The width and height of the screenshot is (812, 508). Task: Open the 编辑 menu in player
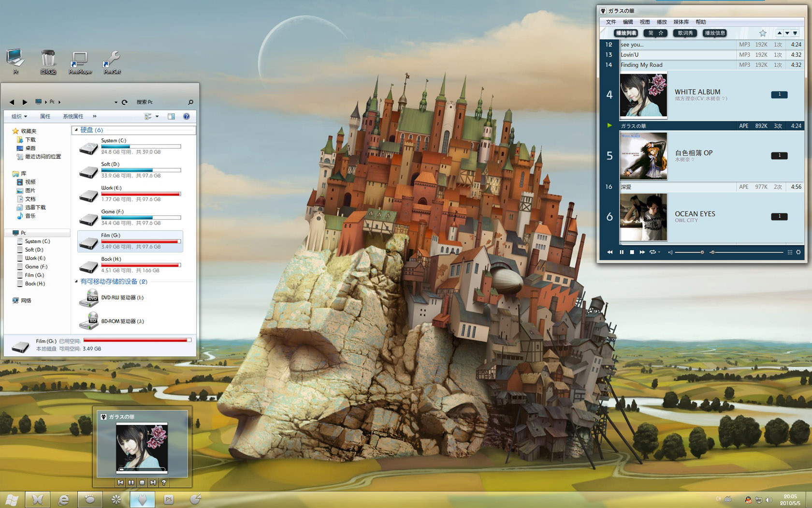point(628,22)
